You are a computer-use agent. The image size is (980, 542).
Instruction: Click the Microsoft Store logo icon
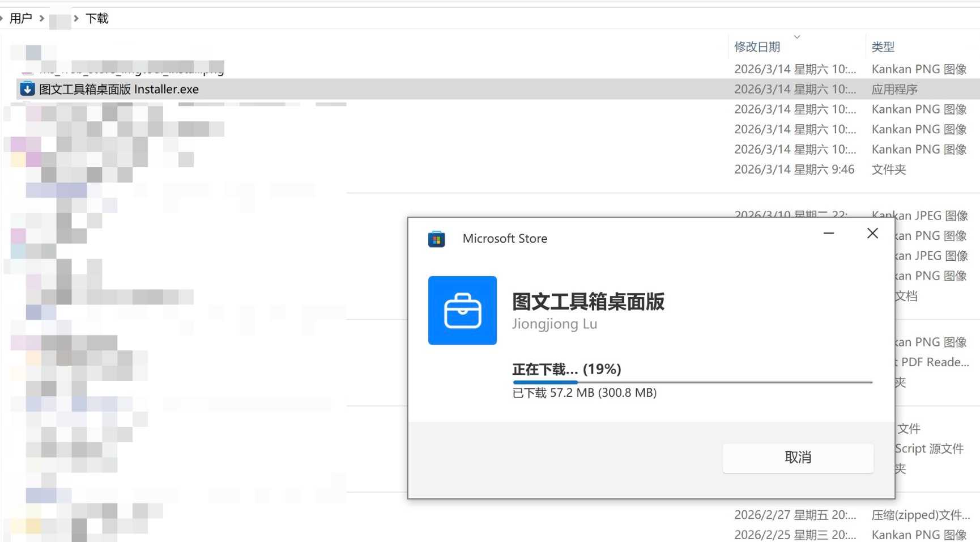point(436,239)
